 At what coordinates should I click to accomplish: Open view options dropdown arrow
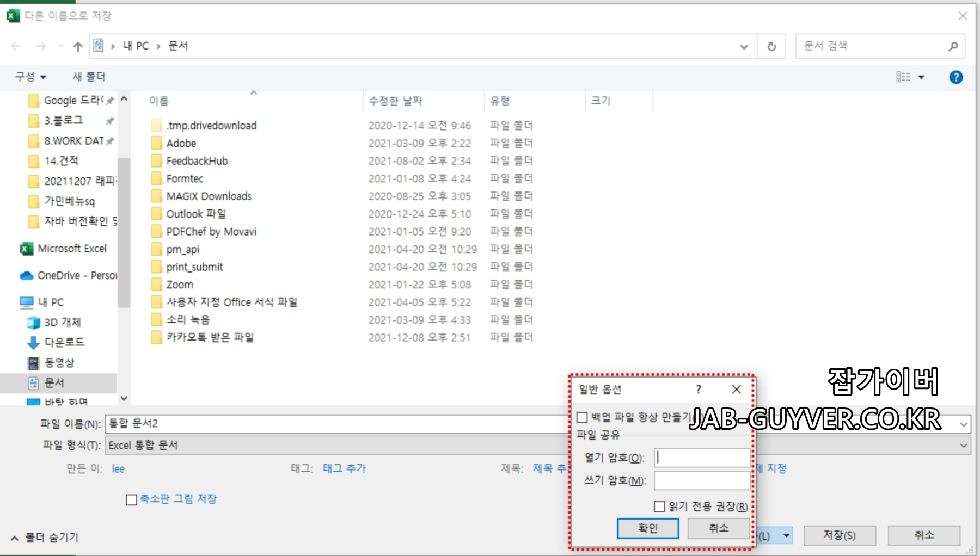[x=922, y=77]
